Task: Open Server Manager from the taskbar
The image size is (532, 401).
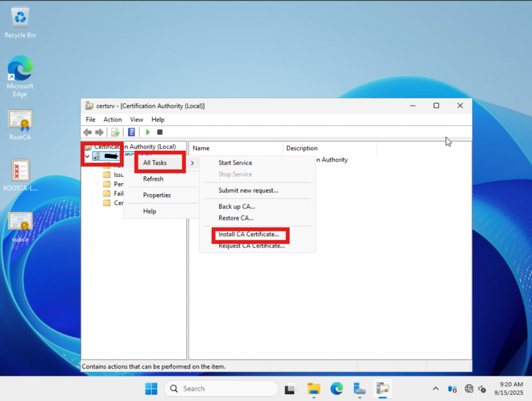Action: [360, 389]
